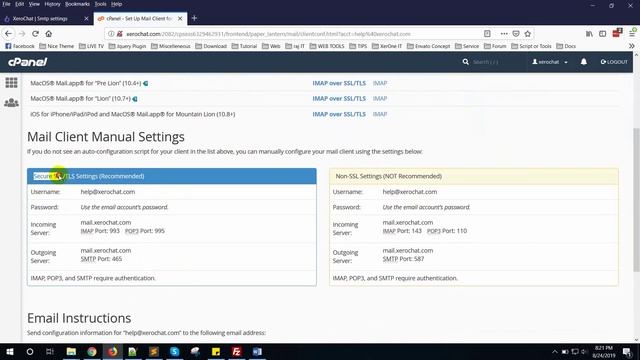Launch Chrome from the taskbar
640x360 pixels.
click(91, 351)
